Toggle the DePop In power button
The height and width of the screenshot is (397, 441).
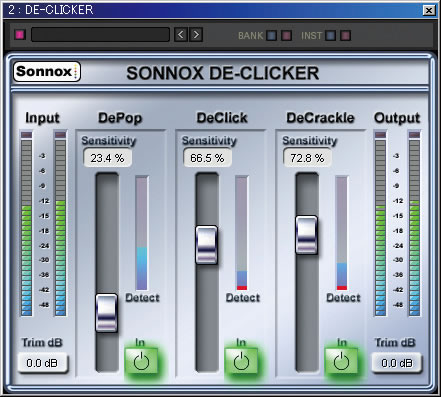[x=141, y=361]
